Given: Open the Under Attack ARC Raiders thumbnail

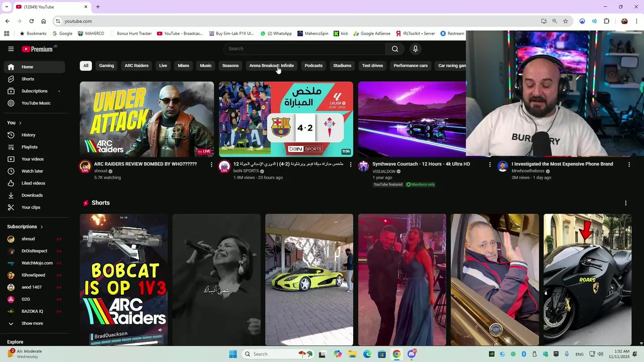Looking at the screenshot, I should click(x=146, y=119).
